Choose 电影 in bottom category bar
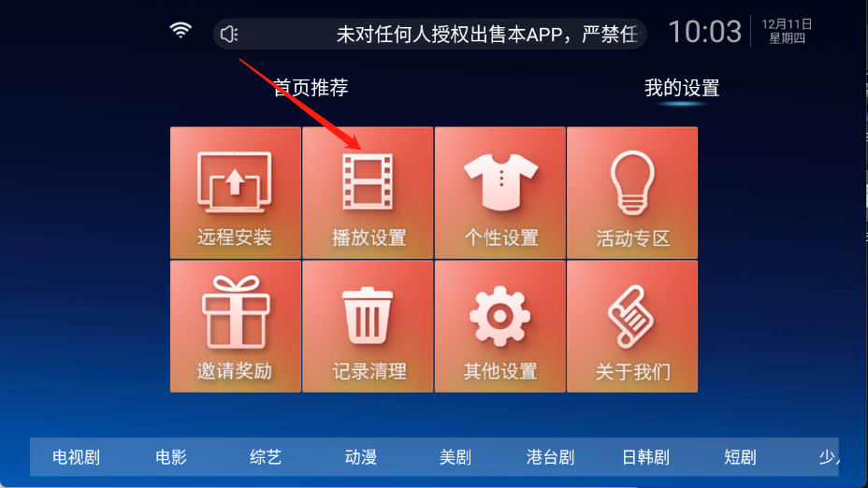Viewport: 868px width, 488px height. tap(171, 457)
